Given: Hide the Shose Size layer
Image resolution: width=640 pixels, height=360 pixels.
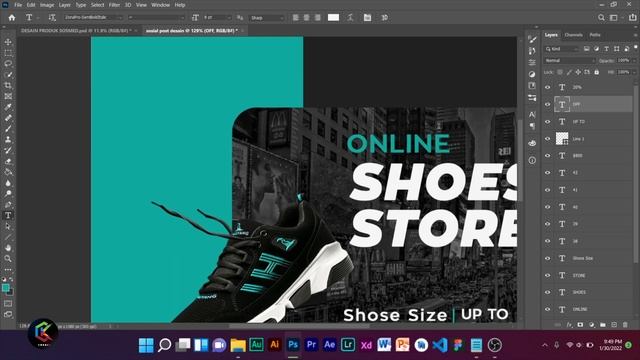Looking at the screenshot, I should click(548, 258).
